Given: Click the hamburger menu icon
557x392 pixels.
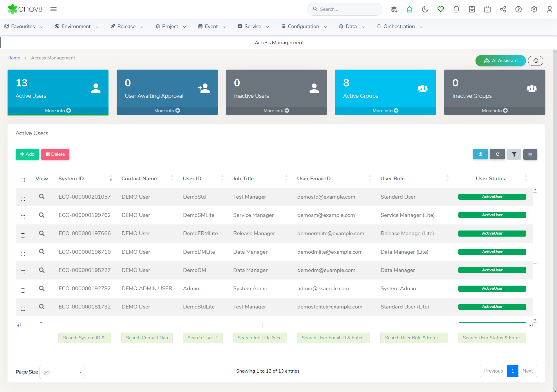Looking at the screenshot, I should 53,9.
